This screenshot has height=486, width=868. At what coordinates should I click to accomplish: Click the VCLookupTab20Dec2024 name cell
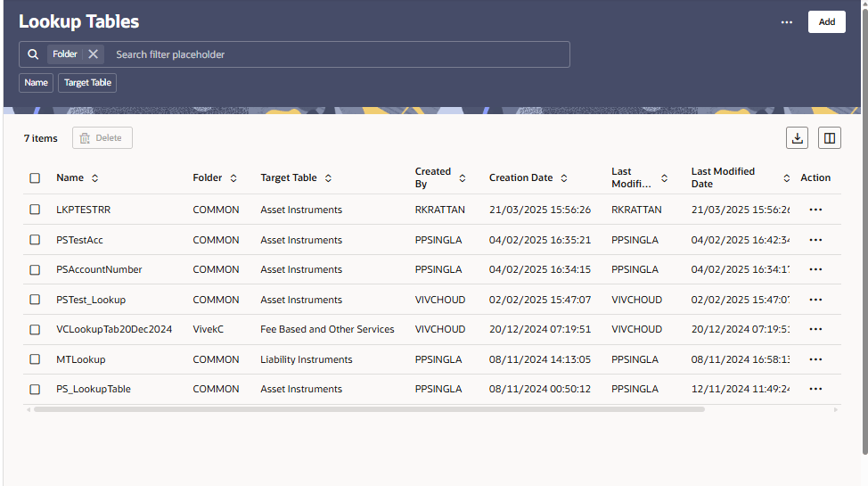click(114, 329)
